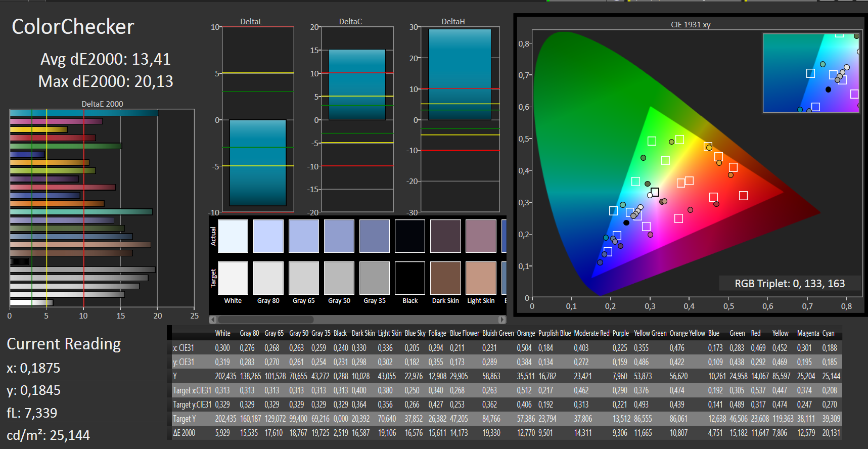Click the top cyan bar in DeltaE 2000 chart

tap(84, 113)
